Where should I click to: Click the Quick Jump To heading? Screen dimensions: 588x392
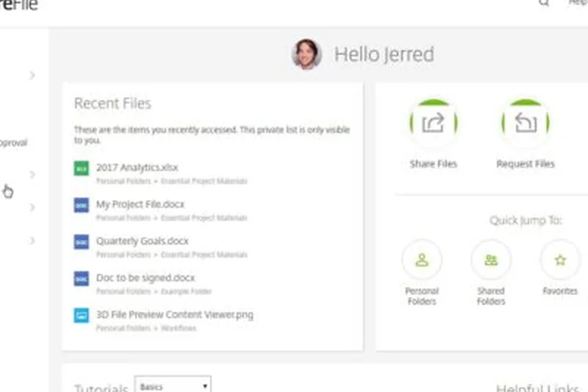(526, 220)
